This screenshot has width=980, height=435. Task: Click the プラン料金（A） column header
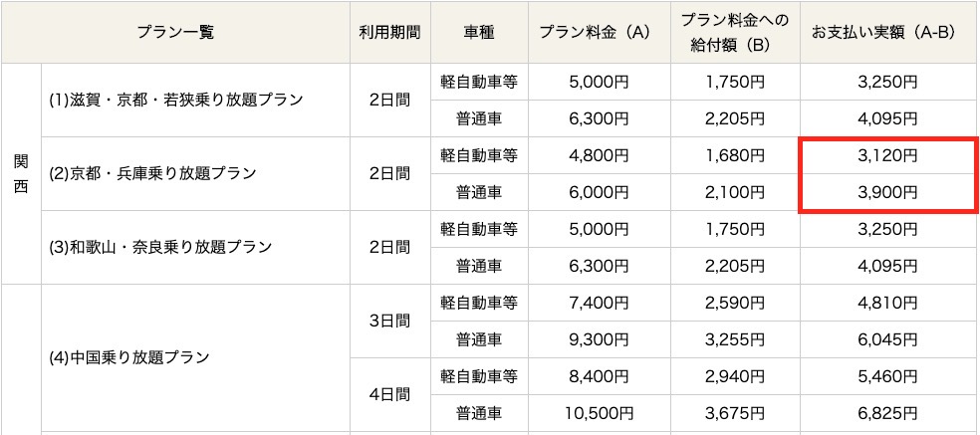(x=600, y=33)
